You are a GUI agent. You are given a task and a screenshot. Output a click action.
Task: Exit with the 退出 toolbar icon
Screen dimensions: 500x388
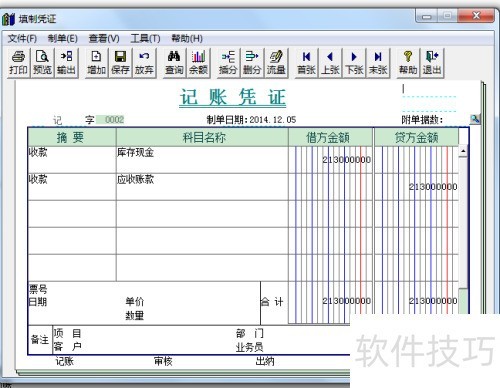click(x=432, y=63)
